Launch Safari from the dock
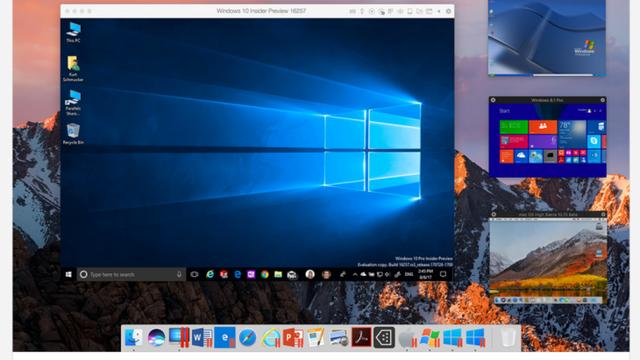Viewport: 640px width, 360px height. [248, 338]
